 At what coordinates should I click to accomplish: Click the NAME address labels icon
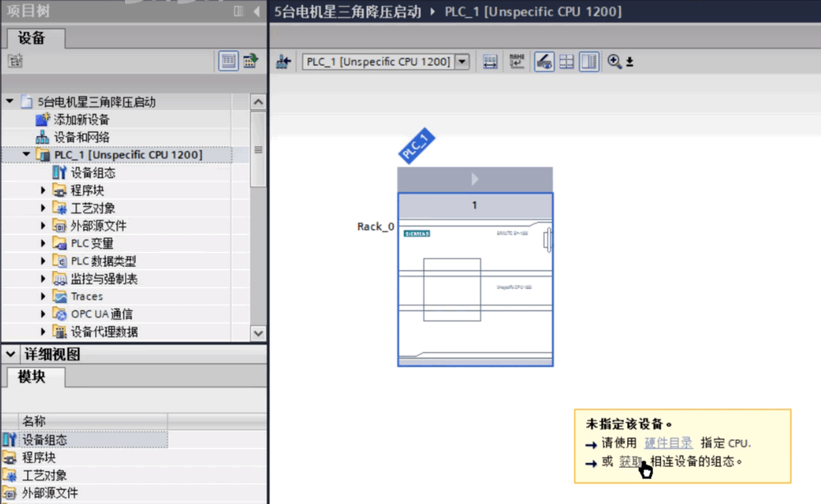click(x=516, y=62)
